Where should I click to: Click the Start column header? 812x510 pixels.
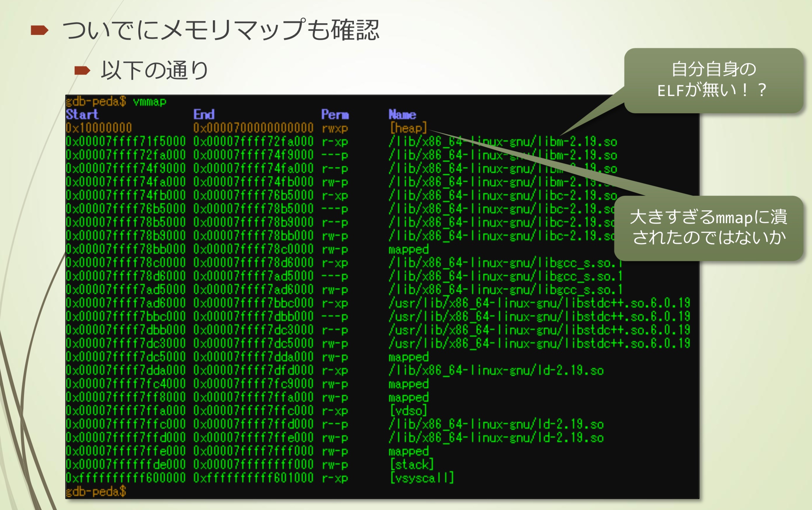click(82, 114)
